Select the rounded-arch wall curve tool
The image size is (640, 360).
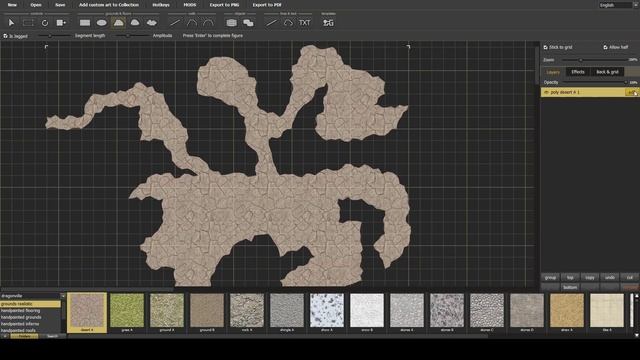pyautogui.click(x=208, y=23)
